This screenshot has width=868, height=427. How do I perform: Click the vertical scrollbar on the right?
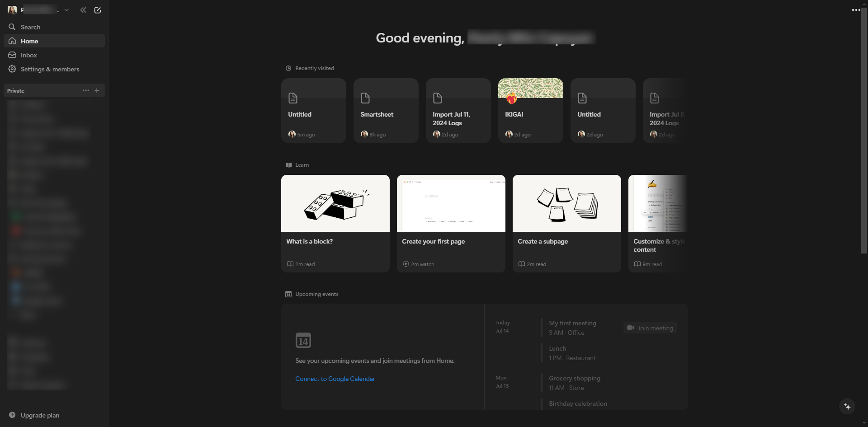pyautogui.click(x=864, y=131)
